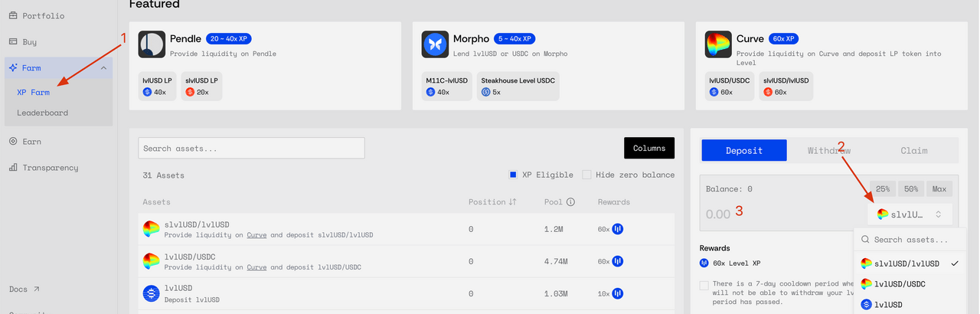Click the red coin icon in slvlUSD LP chip
Viewport: 980px width, 314px height.
(191, 92)
